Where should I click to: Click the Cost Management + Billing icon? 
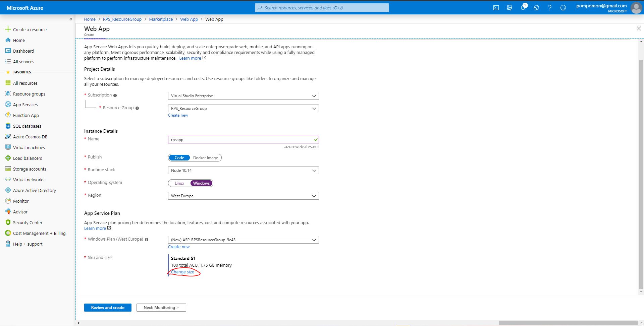click(x=8, y=233)
